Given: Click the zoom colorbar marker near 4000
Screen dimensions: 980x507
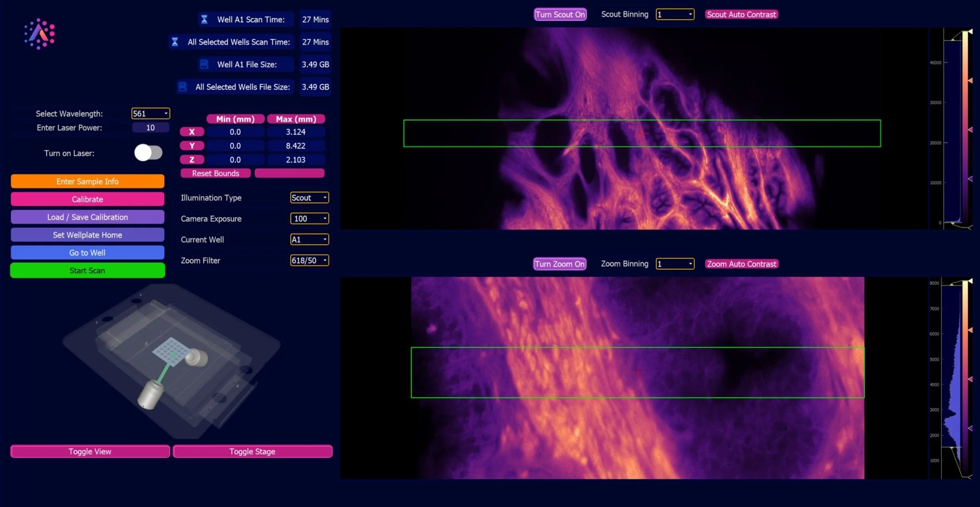Looking at the screenshot, I should point(970,379).
